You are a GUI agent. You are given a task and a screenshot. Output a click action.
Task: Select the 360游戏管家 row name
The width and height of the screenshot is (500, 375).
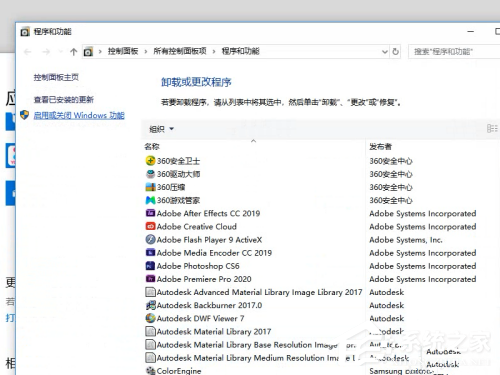coord(178,200)
